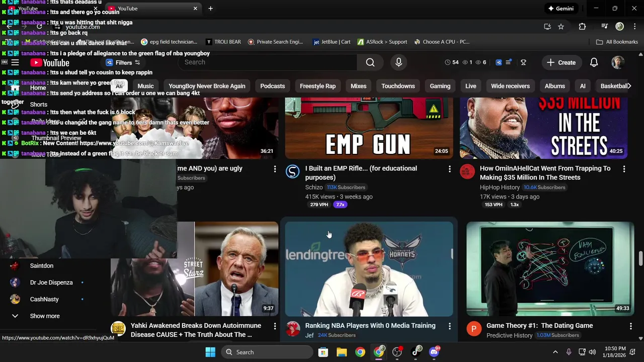Open a new Chrome tab with plus

click(210, 9)
